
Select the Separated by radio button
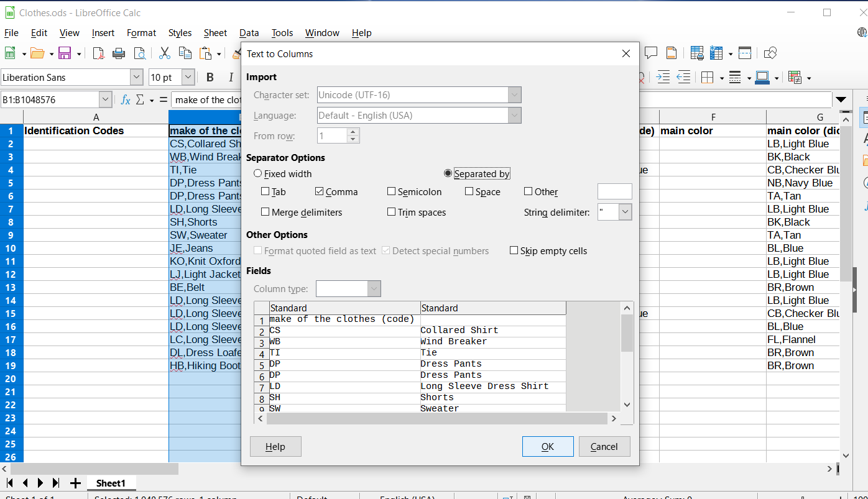pos(448,174)
